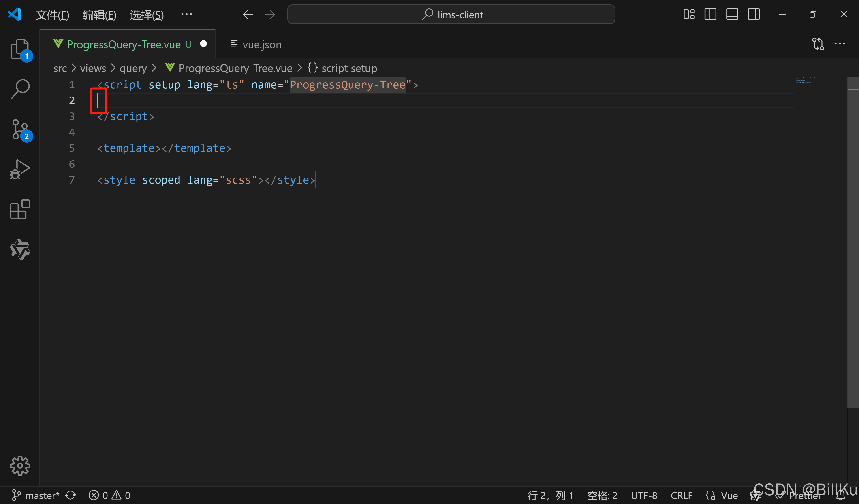The width and height of the screenshot is (859, 504).
Task: Toggle the secondary sidebar visibility
Action: 754,14
